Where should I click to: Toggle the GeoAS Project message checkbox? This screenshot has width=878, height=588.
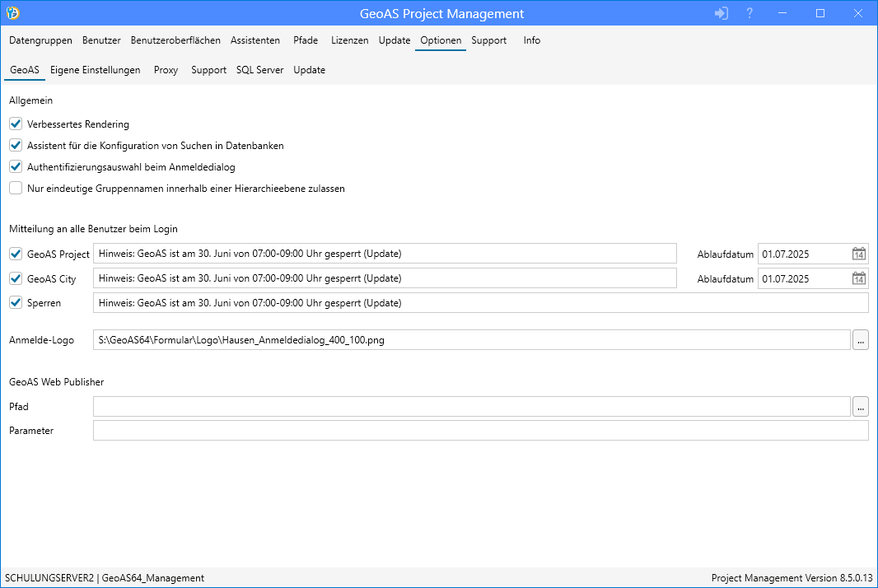point(16,254)
